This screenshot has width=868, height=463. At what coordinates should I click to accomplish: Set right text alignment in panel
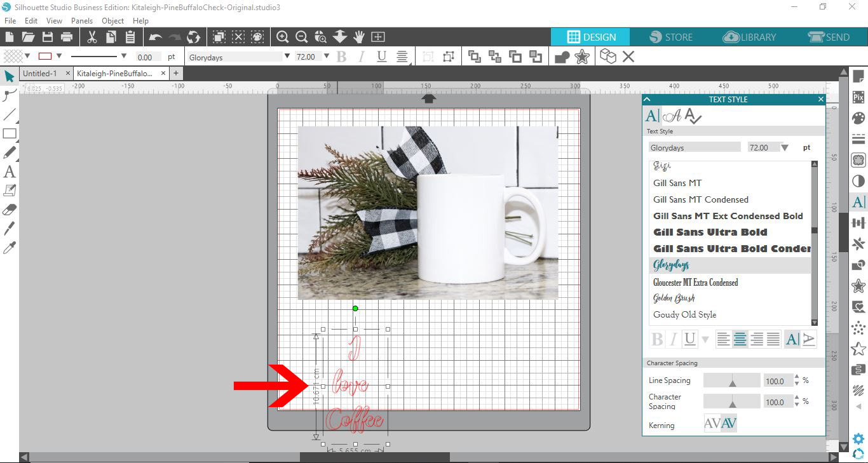[757, 339]
